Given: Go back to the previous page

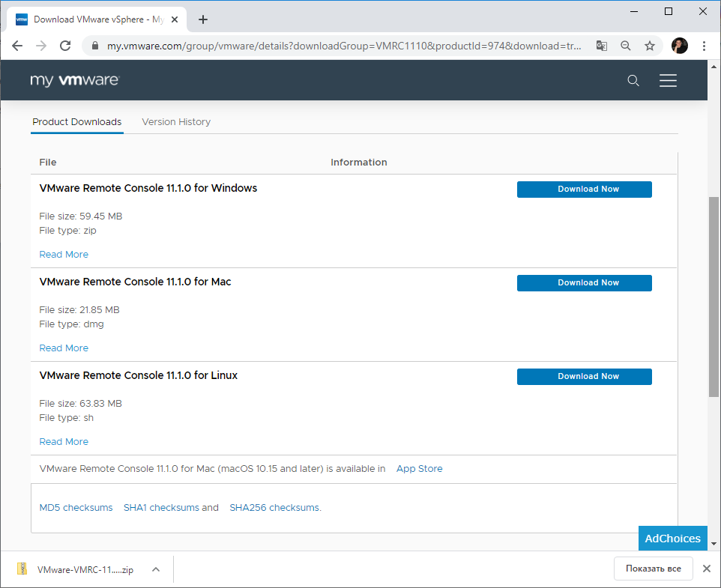Looking at the screenshot, I should [x=17, y=46].
